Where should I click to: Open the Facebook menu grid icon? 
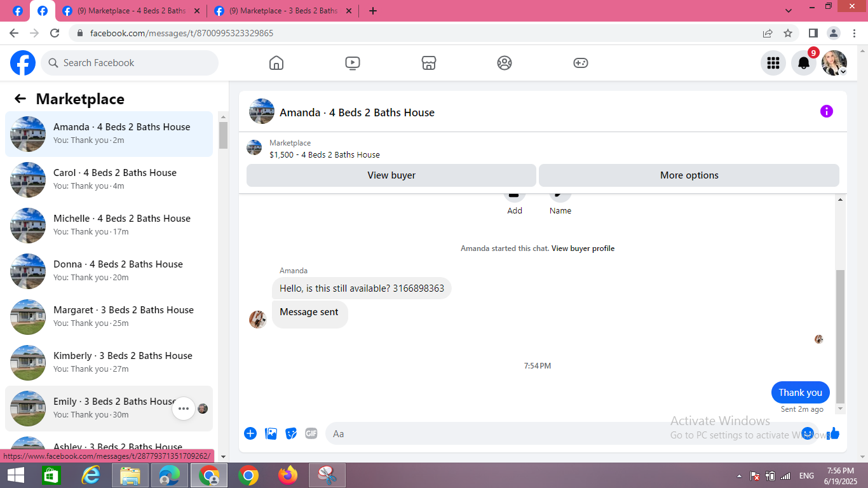click(x=773, y=63)
